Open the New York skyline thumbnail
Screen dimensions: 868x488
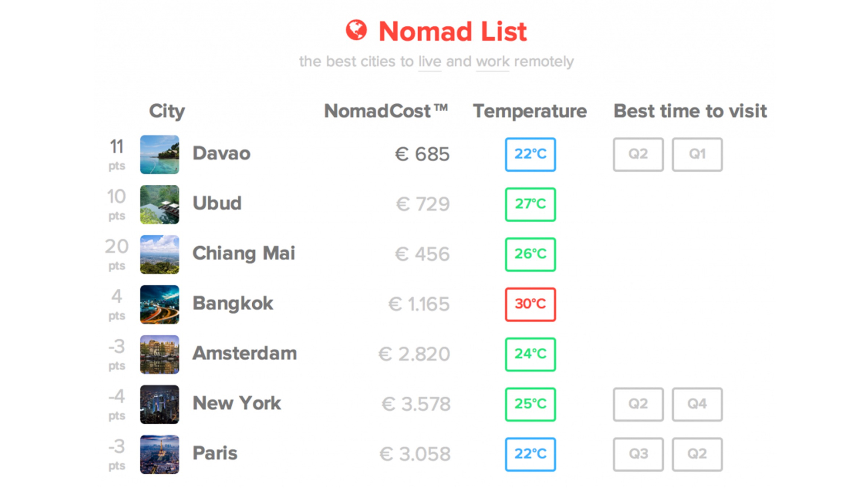click(x=160, y=404)
